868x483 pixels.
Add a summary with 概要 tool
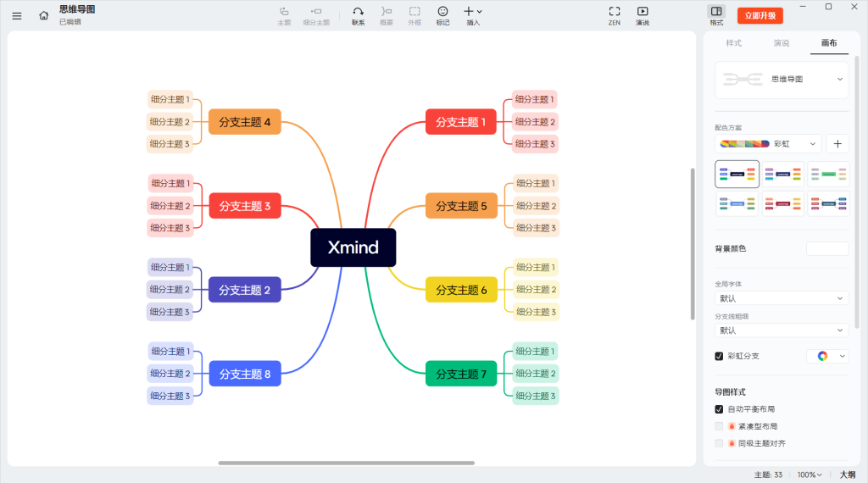(387, 16)
